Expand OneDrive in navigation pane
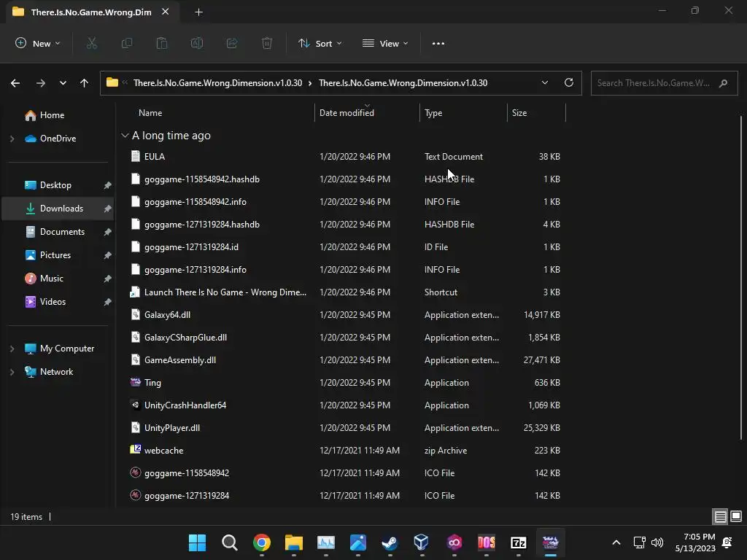The width and height of the screenshot is (747, 560). (x=12, y=139)
